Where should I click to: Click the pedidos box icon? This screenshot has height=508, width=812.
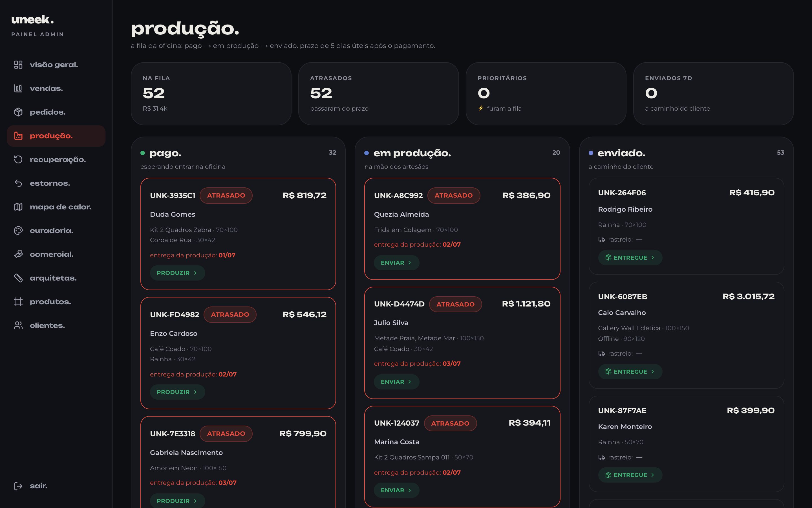[18, 112]
